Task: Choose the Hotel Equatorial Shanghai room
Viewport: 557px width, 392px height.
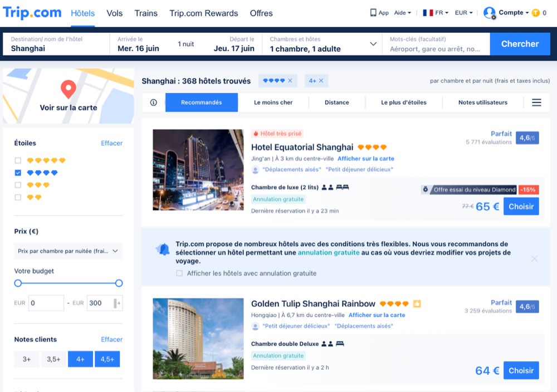Action: coord(521,207)
